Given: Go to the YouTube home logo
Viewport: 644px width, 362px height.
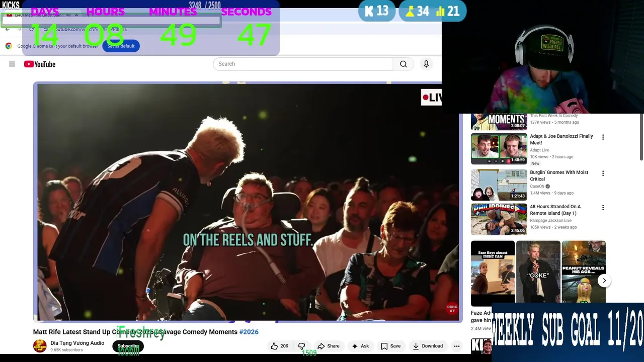Looking at the screenshot, I should pos(40,64).
